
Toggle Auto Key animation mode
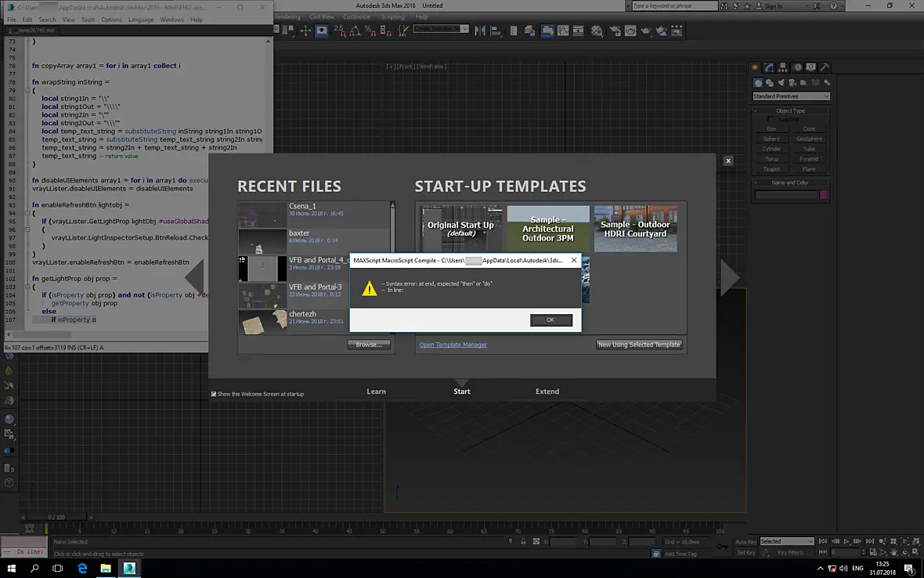click(745, 541)
